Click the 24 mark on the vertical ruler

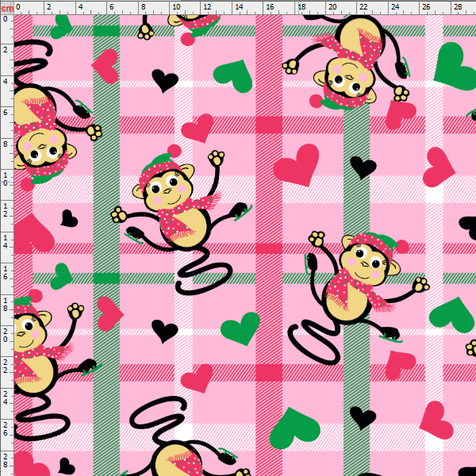coord(6,398)
